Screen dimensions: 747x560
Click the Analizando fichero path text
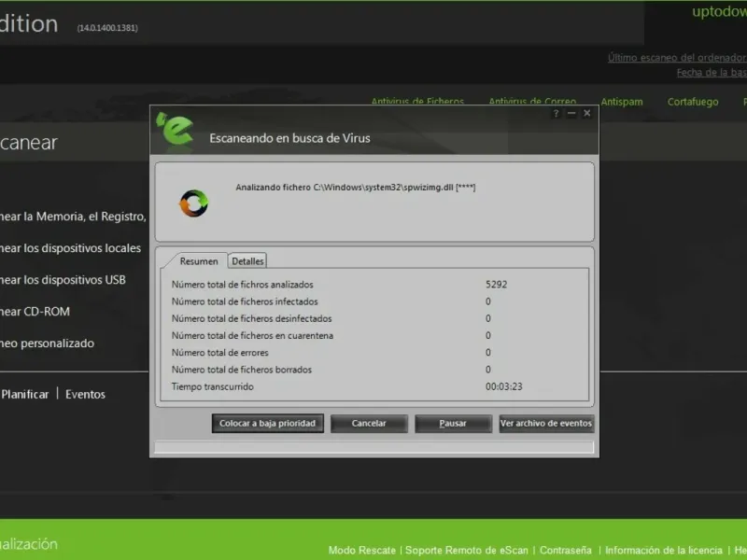(x=356, y=188)
